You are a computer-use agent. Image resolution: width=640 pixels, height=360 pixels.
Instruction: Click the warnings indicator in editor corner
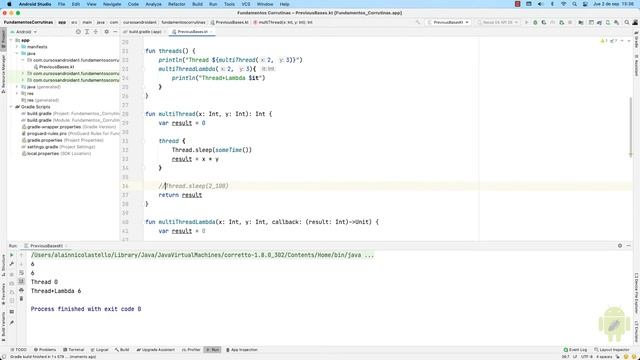point(604,41)
